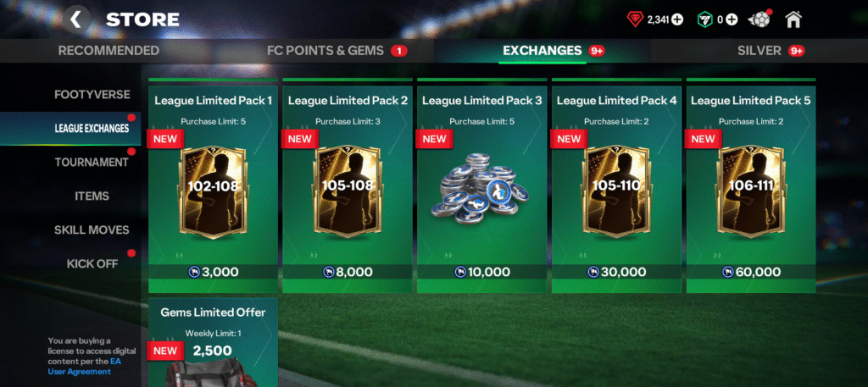
Task: Add FC points with the plus beside 0
Action: (x=732, y=19)
